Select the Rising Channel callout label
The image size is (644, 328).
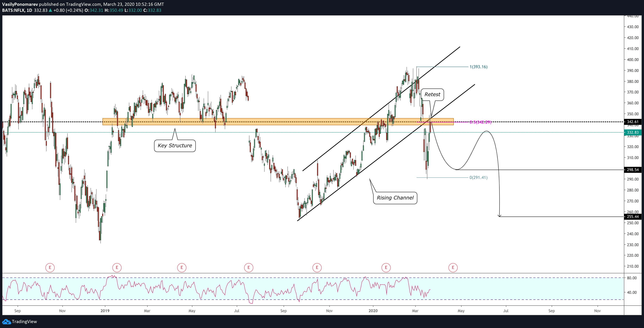pyautogui.click(x=395, y=198)
